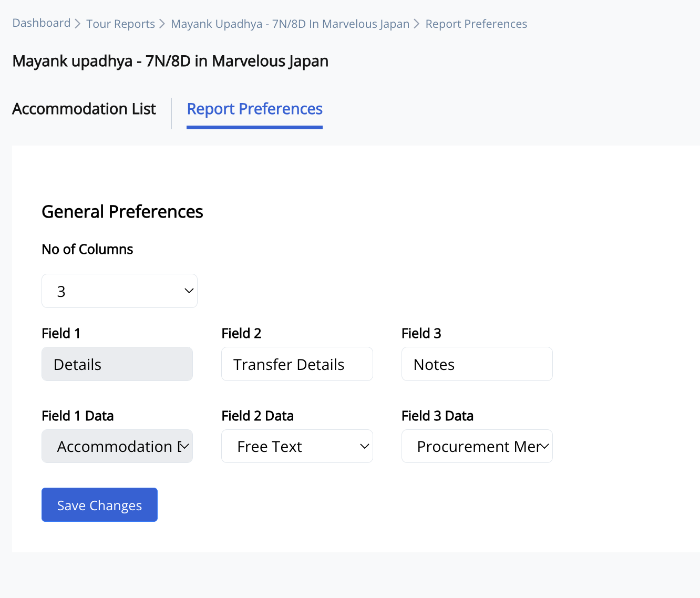Image resolution: width=700 pixels, height=598 pixels.
Task: Open Field 2 Data Free Text dropdown
Action: [x=297, y=446]
